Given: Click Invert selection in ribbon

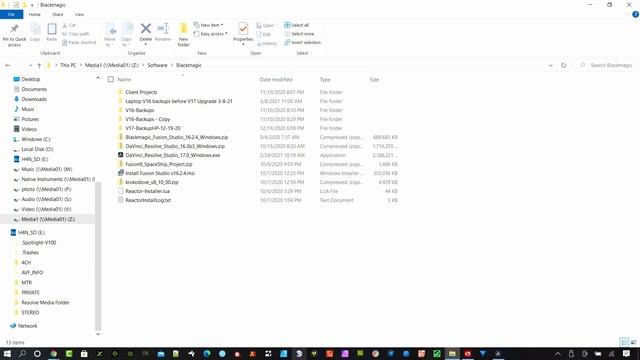Looking at the screenshot, I should click(302, 42).
